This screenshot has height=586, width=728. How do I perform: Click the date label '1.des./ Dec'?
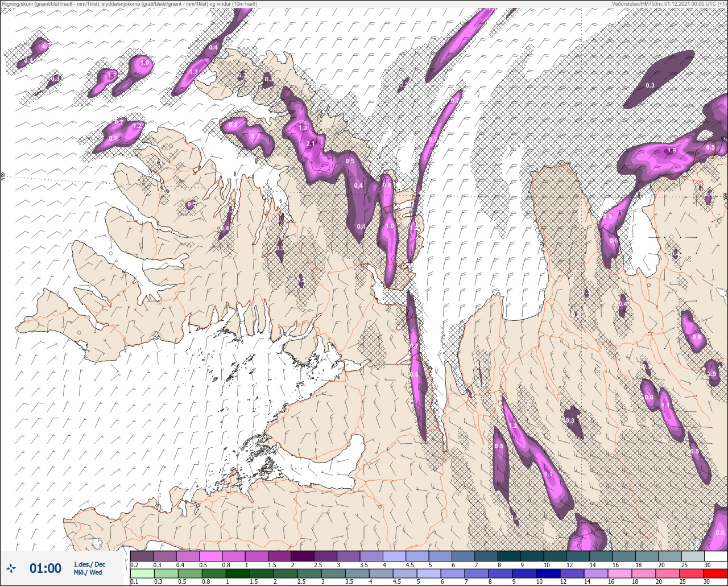click(89, 564)
